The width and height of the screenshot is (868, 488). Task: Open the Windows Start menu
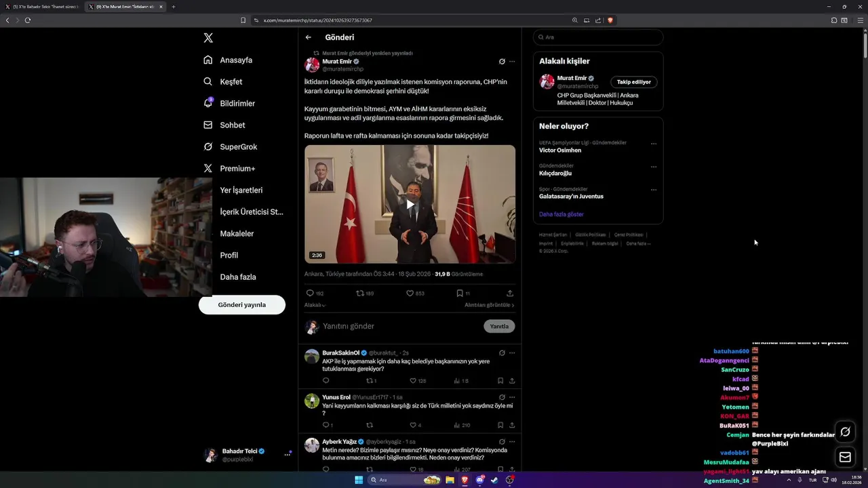tap(359, 480)
